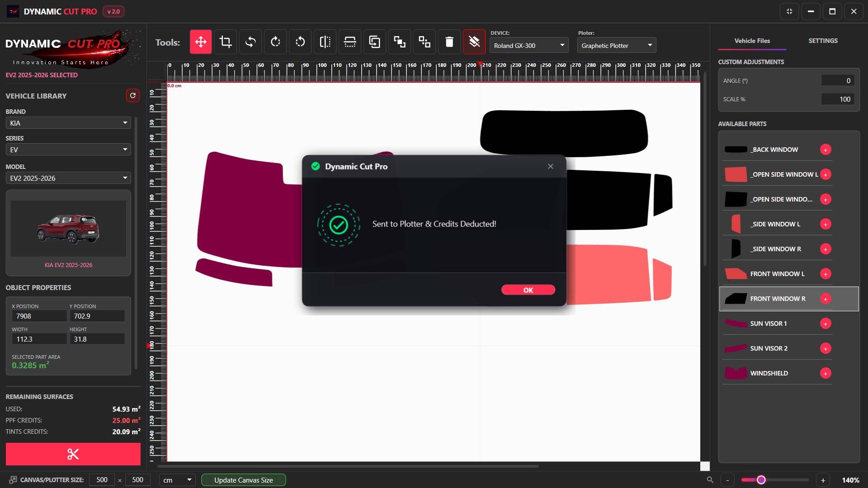Click the duplicate/copy tool icon
Screen dimensions: 868x488
[x=375, y=42]
